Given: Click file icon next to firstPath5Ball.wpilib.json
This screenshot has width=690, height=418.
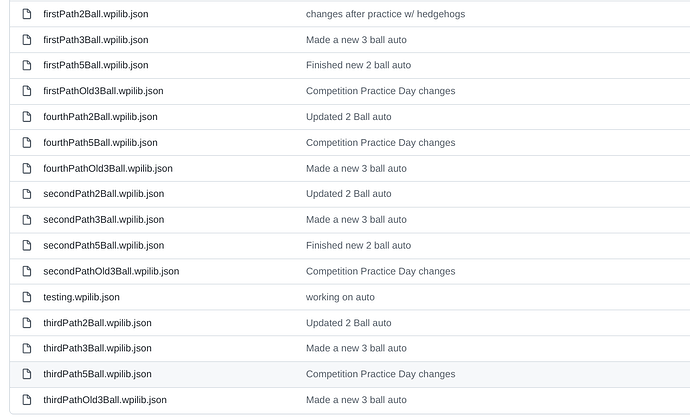Looking at the screenshot, I should [27, 66].
